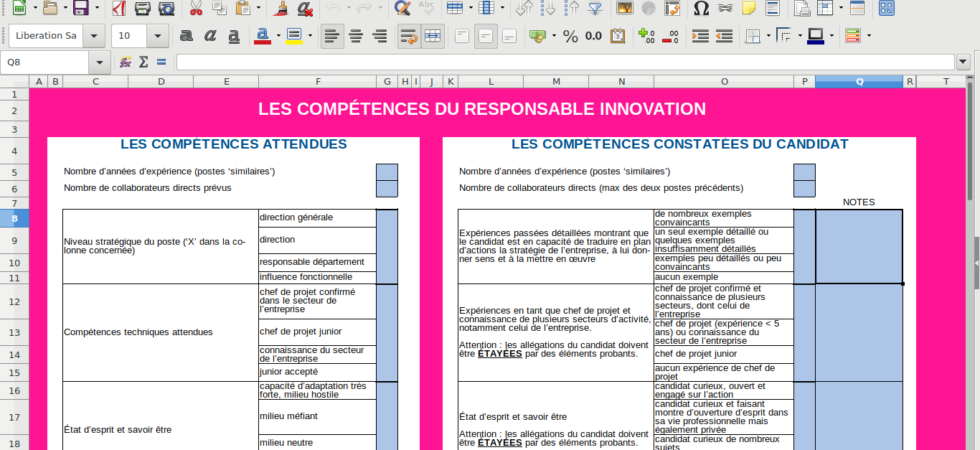
Task: Click the AutoFilter funnel icon
Action: point(595,8)
